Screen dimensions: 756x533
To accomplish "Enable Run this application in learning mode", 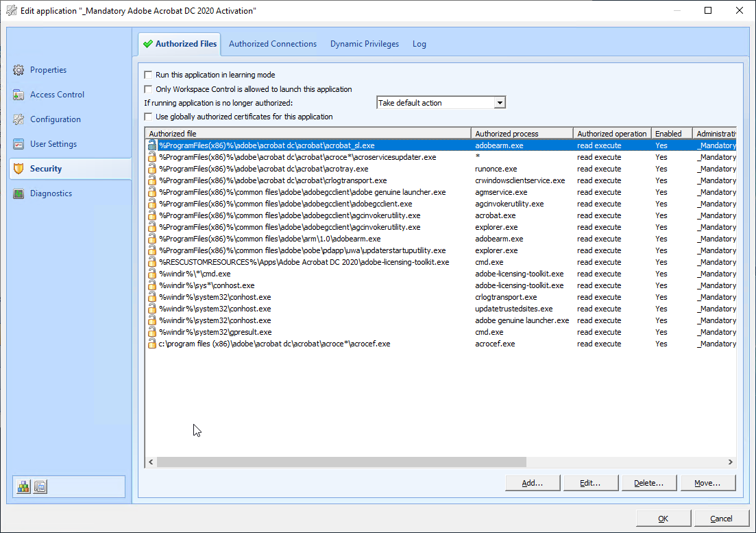I will 148,75.
